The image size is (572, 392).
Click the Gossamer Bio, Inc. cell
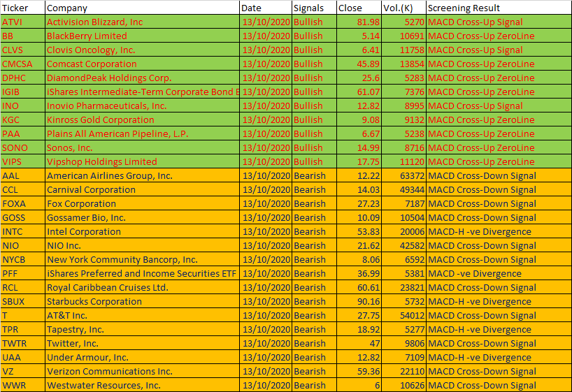point(142,218)
